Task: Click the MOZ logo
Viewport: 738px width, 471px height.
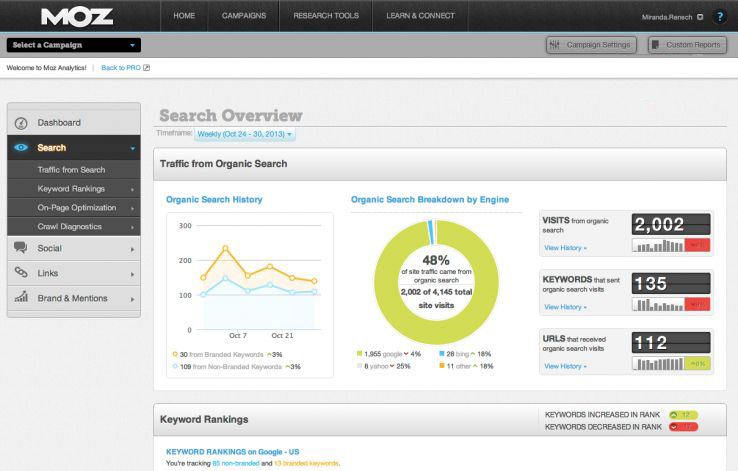Action: coord(77,17)
